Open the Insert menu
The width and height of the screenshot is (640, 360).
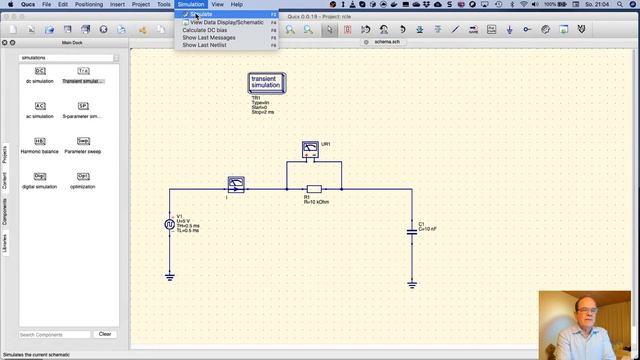(x=117, y=4)
